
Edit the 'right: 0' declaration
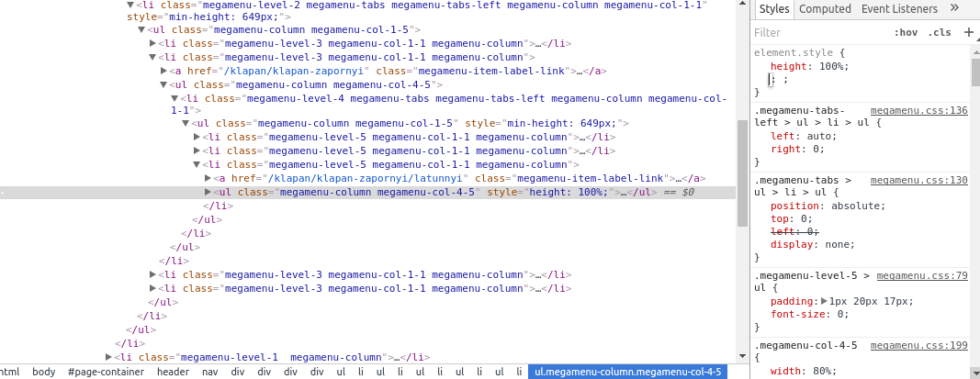point(797,150)
